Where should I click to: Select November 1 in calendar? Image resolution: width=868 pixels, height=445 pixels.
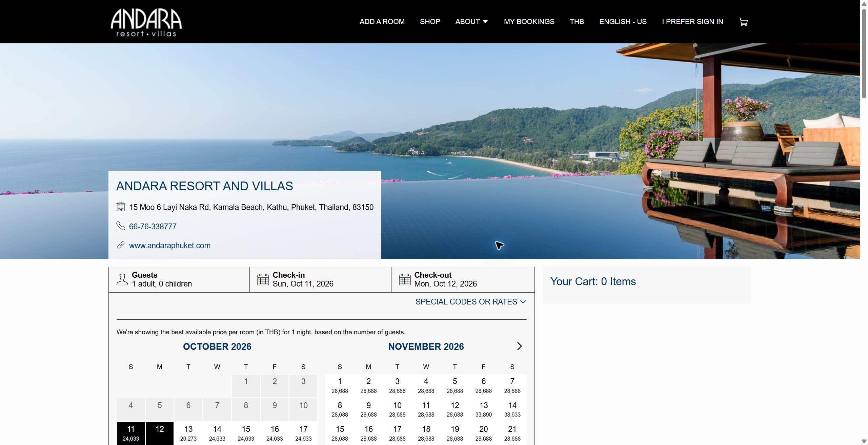click(340, 386)
